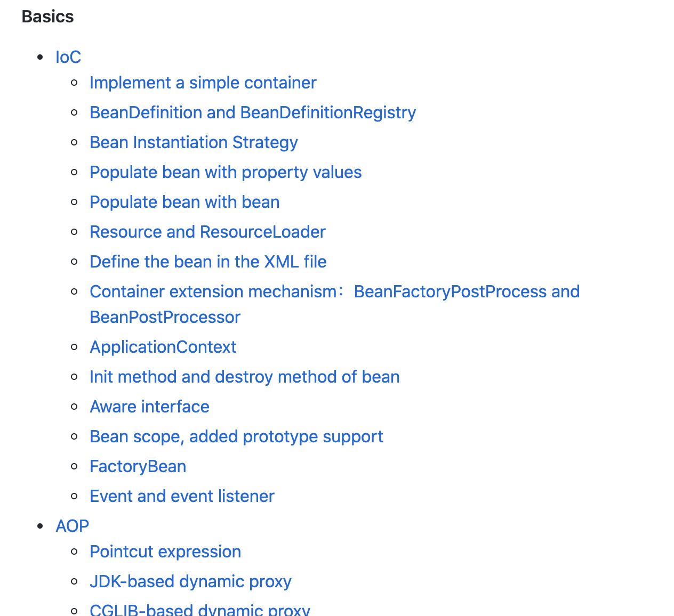Open 'Populate bean with bean' link
674x616 pixels.
[184, 202]
